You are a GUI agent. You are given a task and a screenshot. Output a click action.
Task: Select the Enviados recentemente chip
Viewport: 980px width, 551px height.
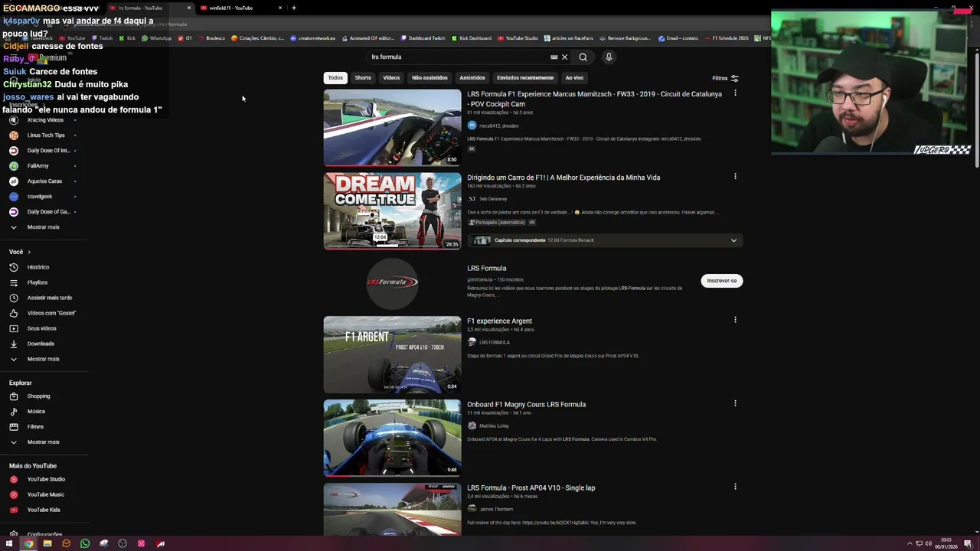(524, 77)
